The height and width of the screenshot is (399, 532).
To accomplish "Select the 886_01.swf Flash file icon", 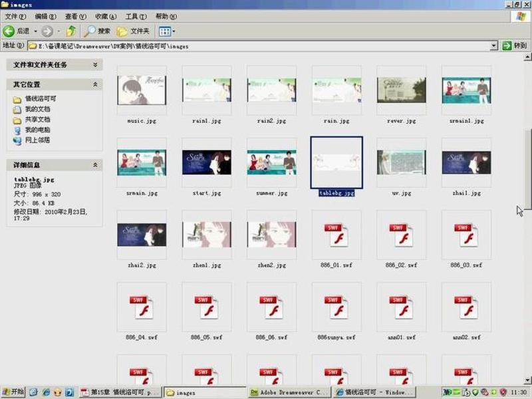I will pos(336,235).
